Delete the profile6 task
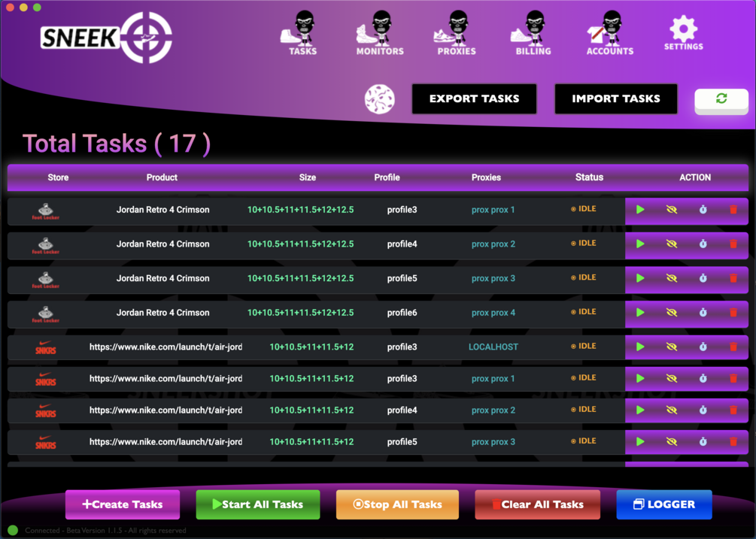756x539 pixels. click(x=733, y=312)
